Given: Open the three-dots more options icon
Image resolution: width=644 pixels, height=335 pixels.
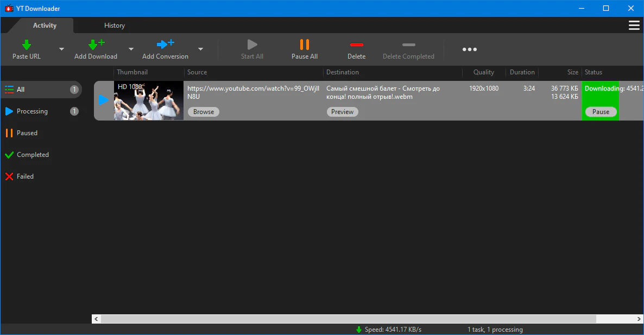Looking at the screenshot, I should coord(469,49).
